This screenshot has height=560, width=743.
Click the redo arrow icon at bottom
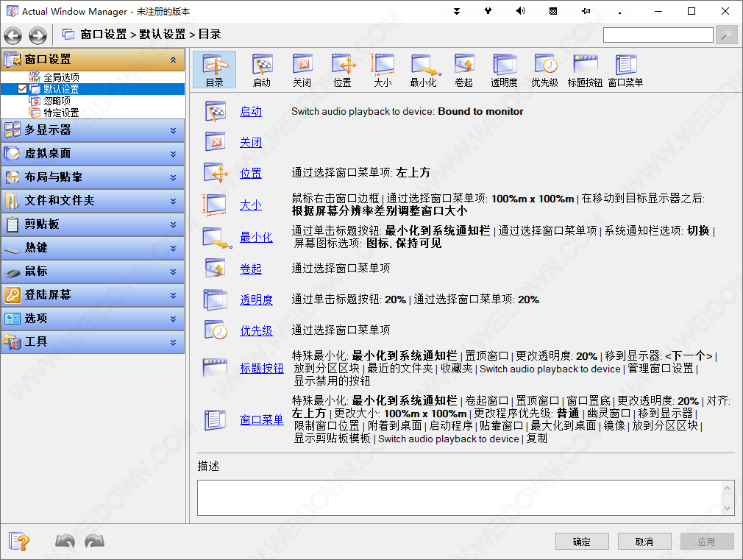click(94, 541)
